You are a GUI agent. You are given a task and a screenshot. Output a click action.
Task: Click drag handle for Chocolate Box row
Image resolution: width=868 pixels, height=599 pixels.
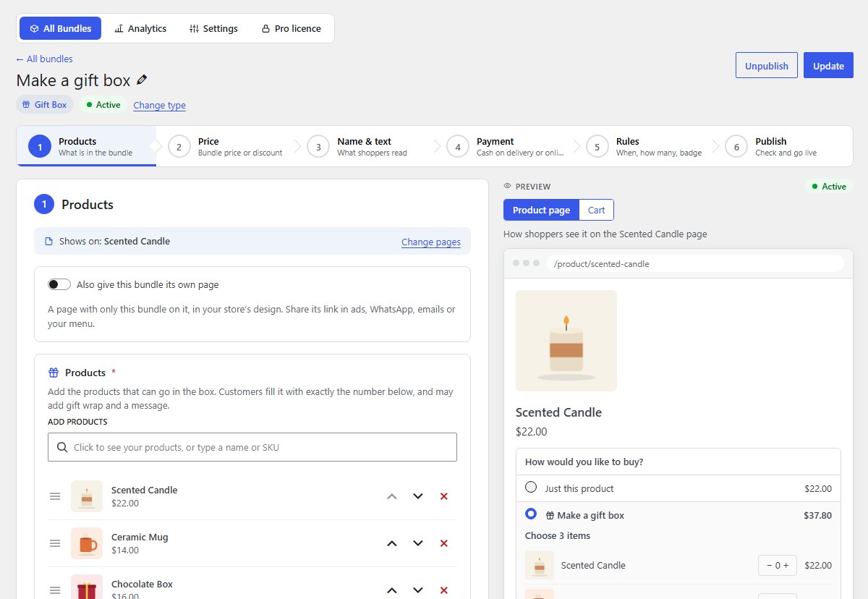(55, 590)
